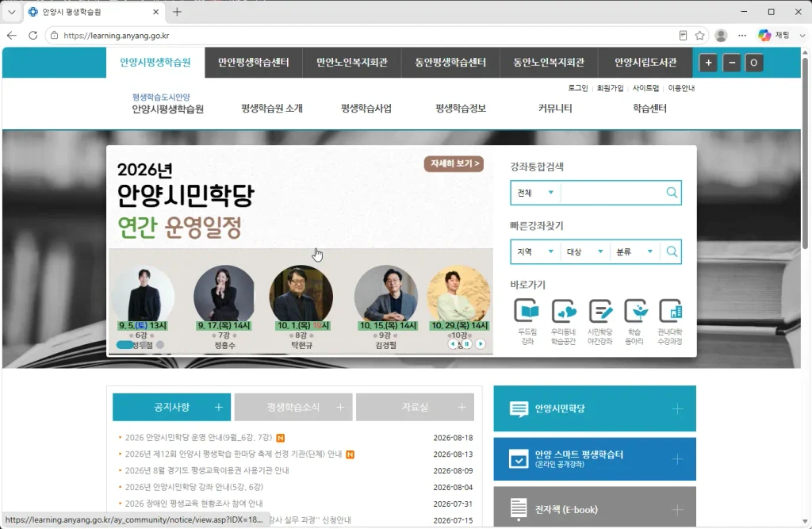This screenshot has height=529, width=812.
Task: Switch to the 안양시평생학습원 site tab
Action: tap(155, 63)
